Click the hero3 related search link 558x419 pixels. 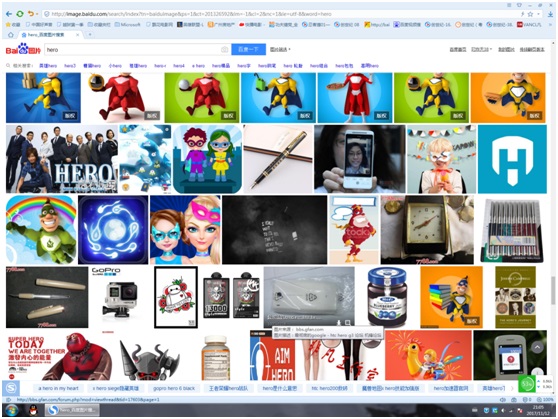(70, 66)
